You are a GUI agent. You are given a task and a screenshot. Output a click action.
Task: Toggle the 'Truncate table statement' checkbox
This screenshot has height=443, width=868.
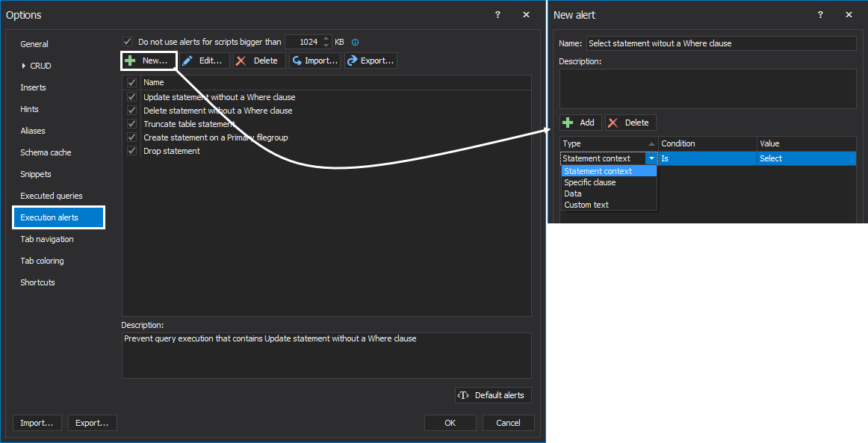[x=131, y=123]
